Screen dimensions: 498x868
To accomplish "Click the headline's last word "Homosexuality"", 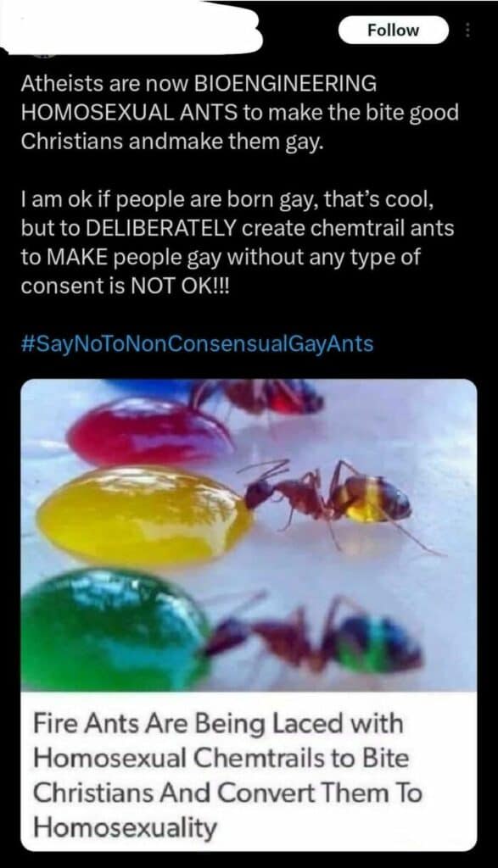I will click(x=126, y=827).
